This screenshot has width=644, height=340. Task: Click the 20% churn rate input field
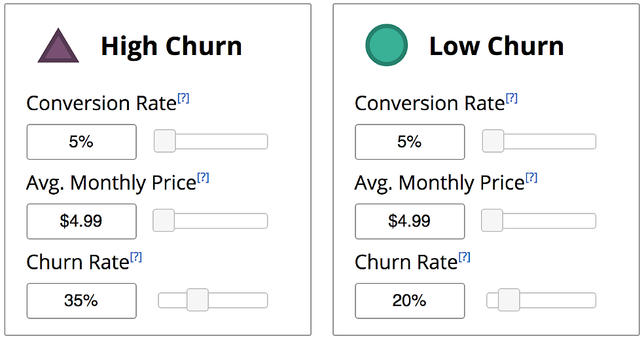[410, 301]
